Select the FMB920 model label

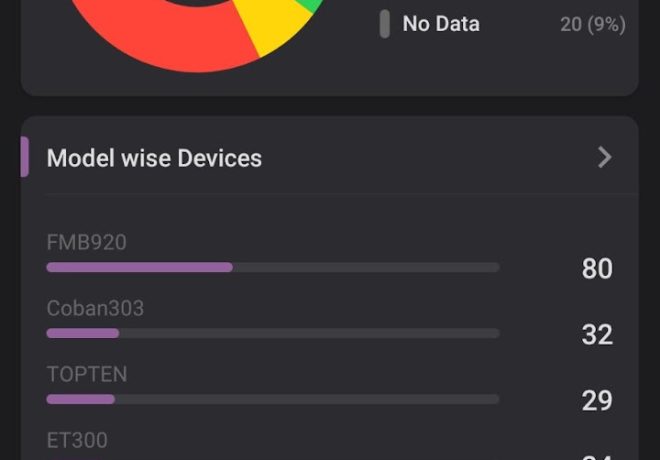(87, 242)
